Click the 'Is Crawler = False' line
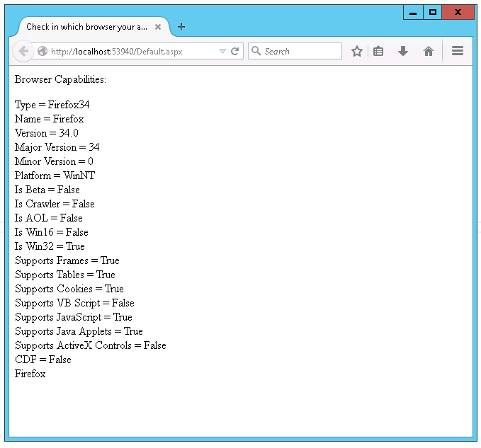This screenshot has height=448, width=481. tap(55, 204)
